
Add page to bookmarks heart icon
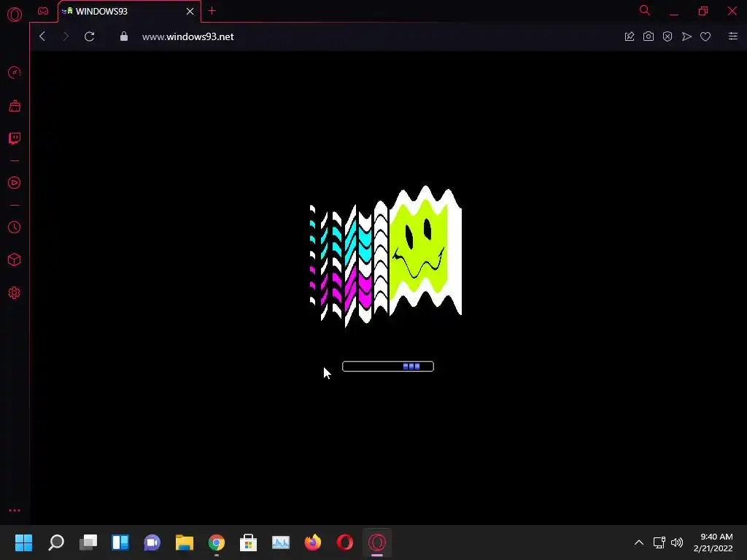[x=705, y=36]
